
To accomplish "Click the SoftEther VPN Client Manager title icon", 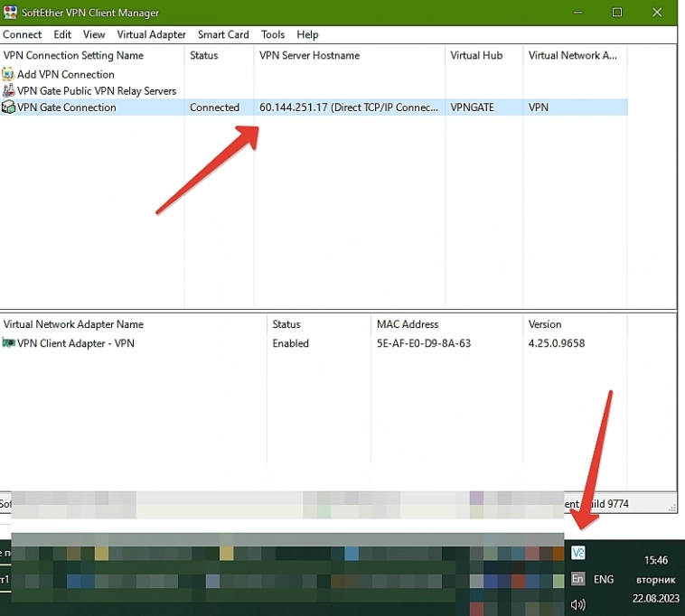I will 10,13.
